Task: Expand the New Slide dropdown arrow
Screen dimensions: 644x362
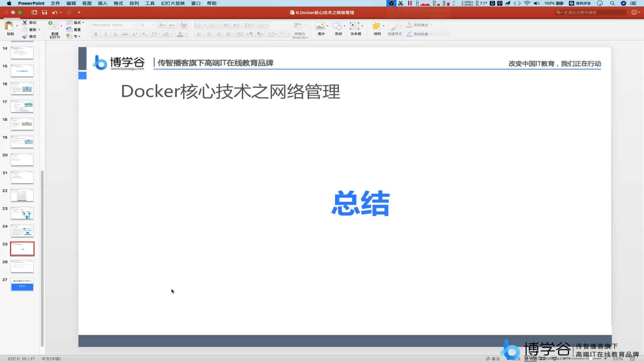Action: [x=61, y=26]
